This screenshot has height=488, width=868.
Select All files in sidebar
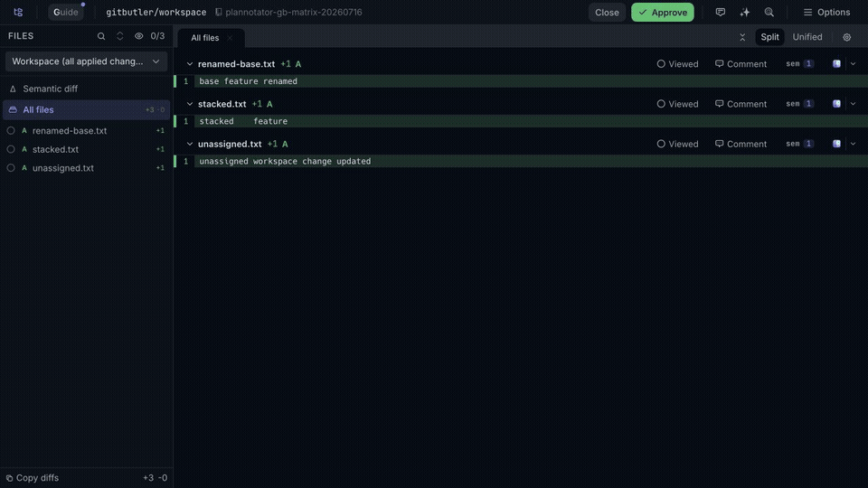click(x=86, y=109)
